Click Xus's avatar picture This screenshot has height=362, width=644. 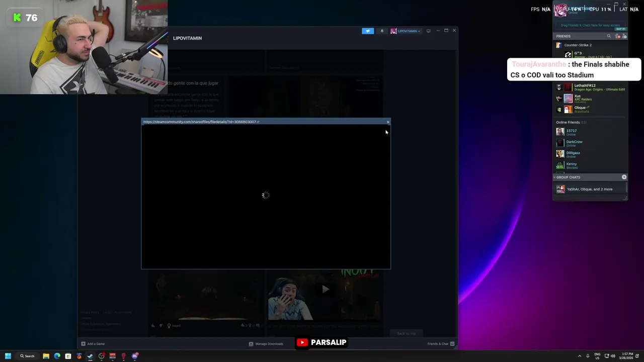[x=568, y=98]
